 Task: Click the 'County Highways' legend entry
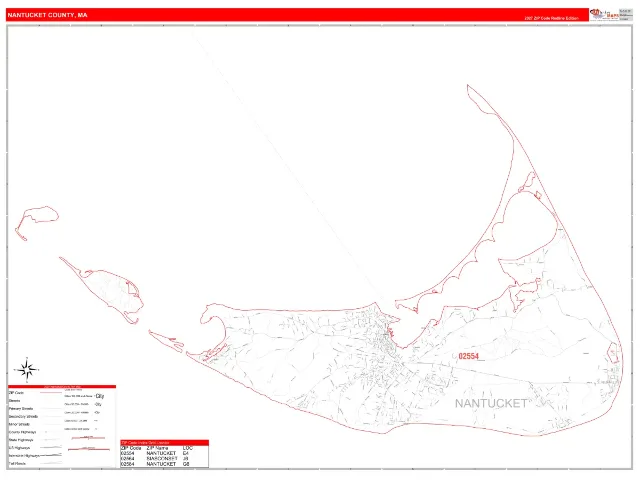pos(22,432)
